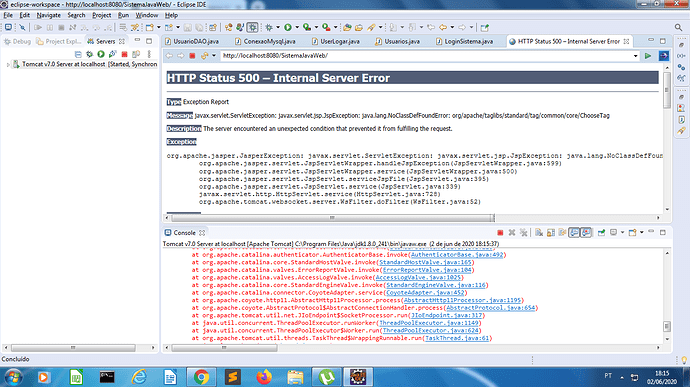Open AccessLogValve.java:1025 stack trace link

point(418,278)
